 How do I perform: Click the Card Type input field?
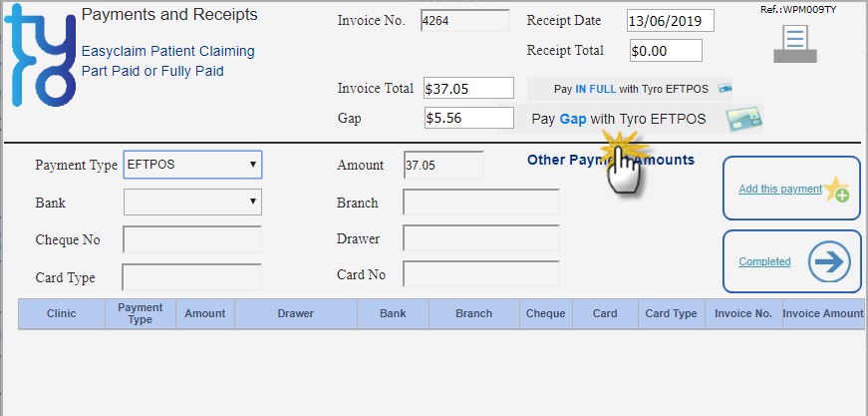(x=191, y=277)
